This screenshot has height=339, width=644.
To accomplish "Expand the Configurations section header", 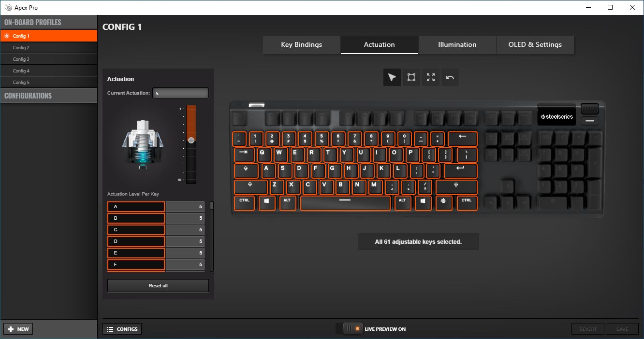I will pyautogui.click(x=49, y=96).
